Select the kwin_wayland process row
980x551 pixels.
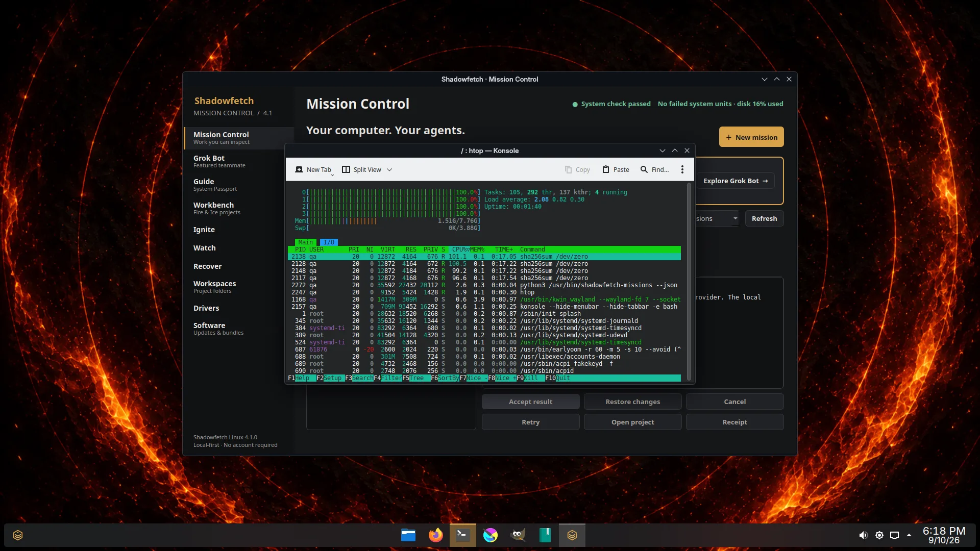coord(484,299)
